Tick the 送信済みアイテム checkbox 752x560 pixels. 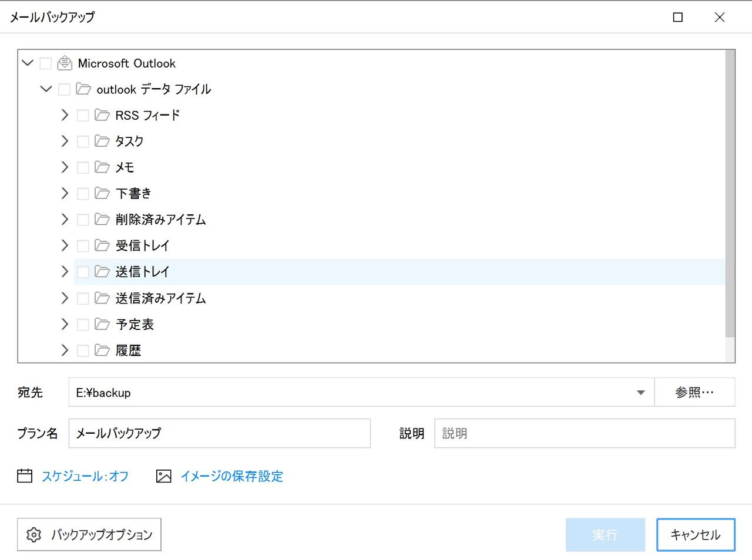tap(83, 299)
